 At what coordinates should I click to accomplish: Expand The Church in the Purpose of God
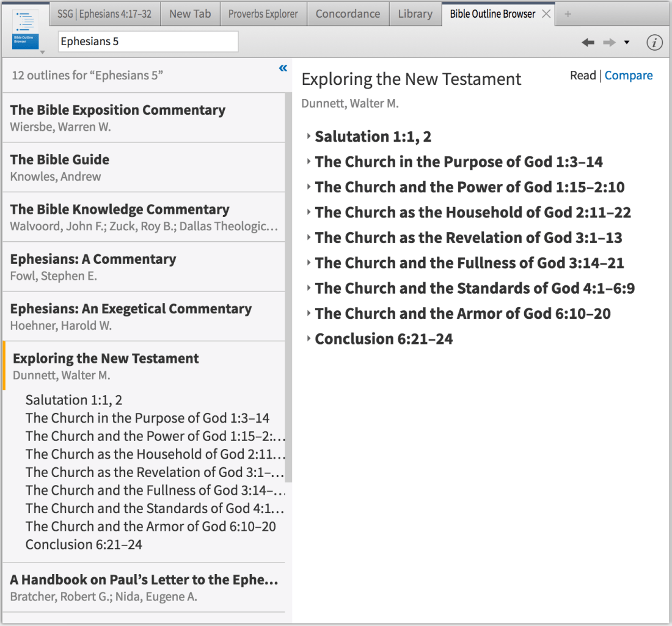click(309, 162)
